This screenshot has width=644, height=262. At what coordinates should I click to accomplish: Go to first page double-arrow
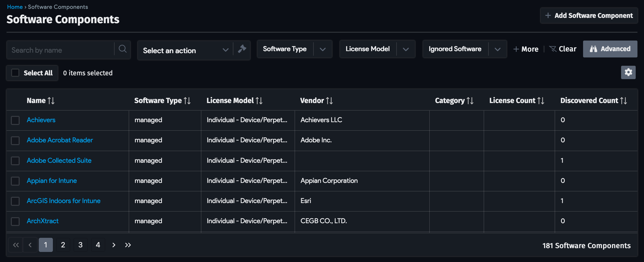point(16,245)
